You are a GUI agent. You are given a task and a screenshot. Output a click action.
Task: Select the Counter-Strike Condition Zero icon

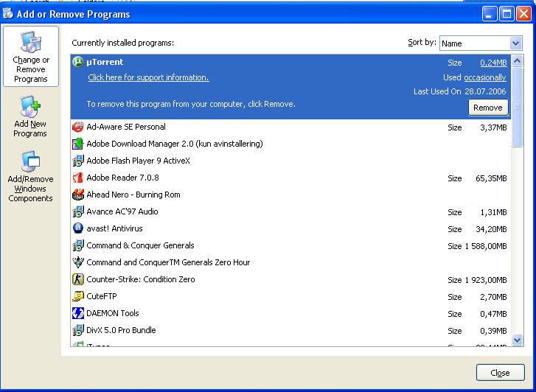coord(78,279)
